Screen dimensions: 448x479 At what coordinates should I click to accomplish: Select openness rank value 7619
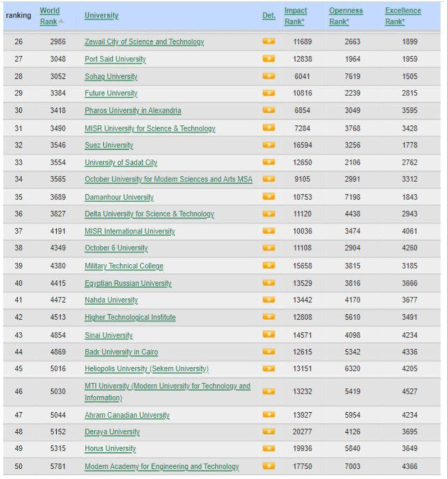(x=353, y=76)
